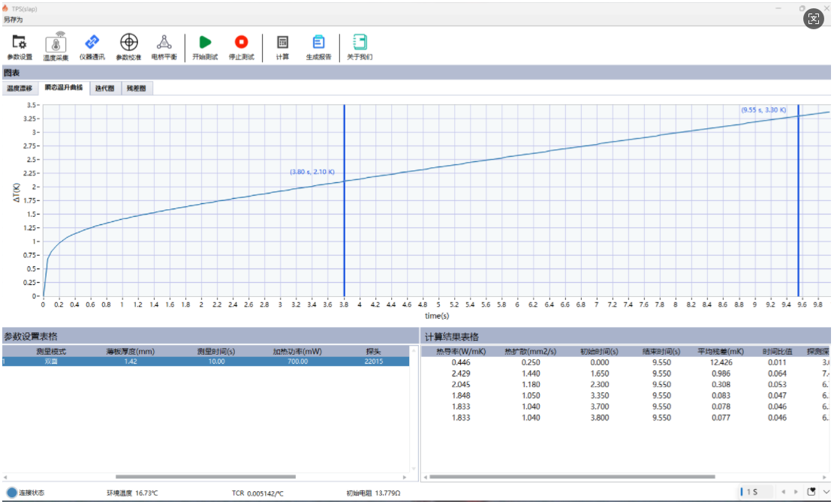Image resolution: width=834 pixels, height=504 pixels.
Task: Generate report with 生成报告
Action: (x=318, y=46)
